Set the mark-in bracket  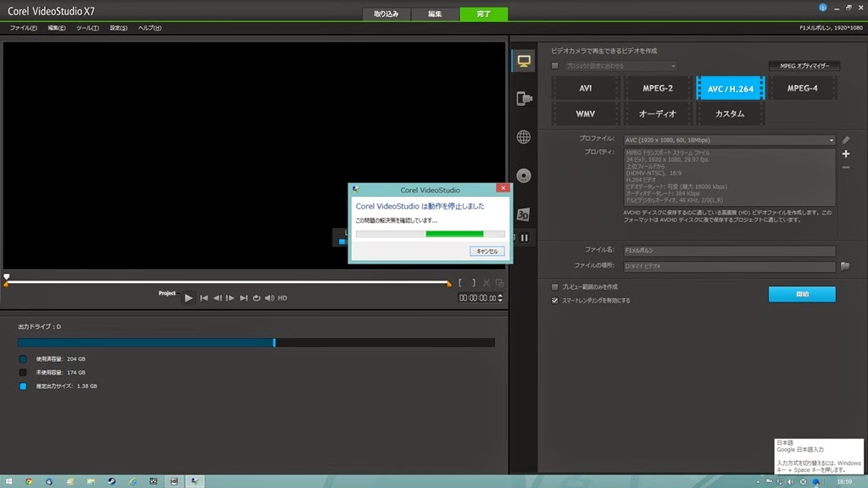point(460,283)
